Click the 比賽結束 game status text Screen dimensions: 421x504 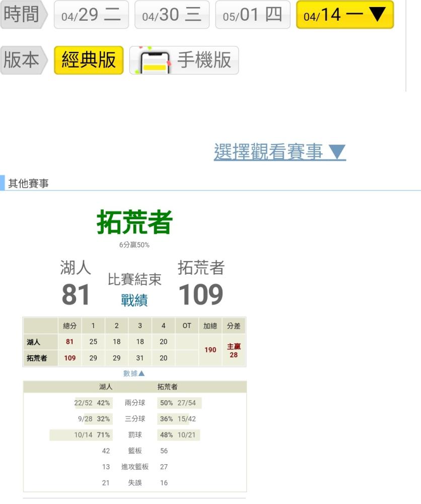click(x=134, y=279)
